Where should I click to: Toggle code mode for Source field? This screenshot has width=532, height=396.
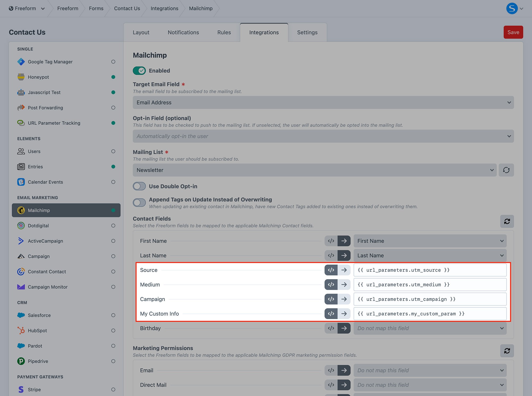(x=331, y=270)
